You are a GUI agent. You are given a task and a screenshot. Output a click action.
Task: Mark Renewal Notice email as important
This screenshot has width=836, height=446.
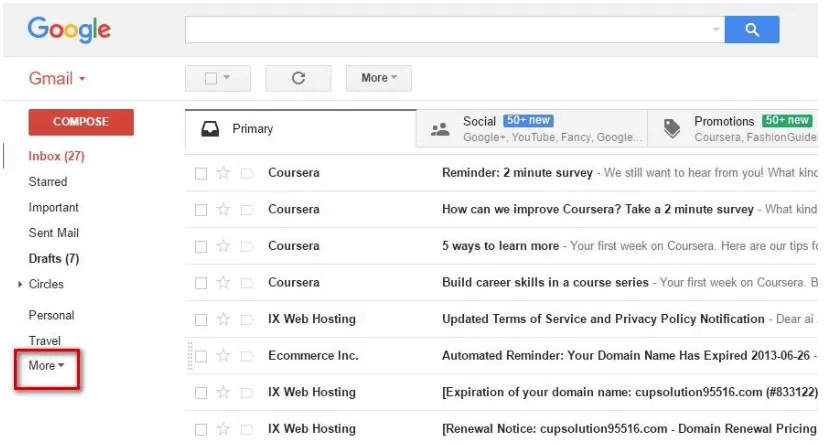coord(247,429)
